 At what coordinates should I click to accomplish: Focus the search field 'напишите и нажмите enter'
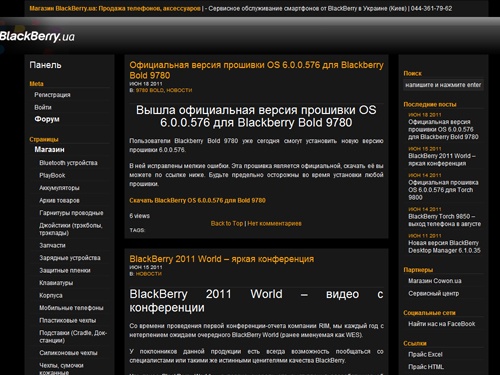coord(443,85)
